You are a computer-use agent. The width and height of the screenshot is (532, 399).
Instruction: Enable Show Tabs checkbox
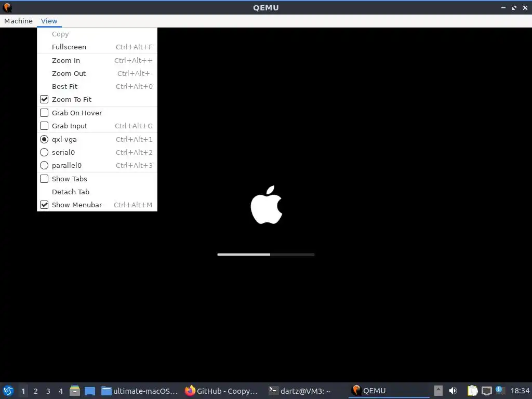coord(97,179)
